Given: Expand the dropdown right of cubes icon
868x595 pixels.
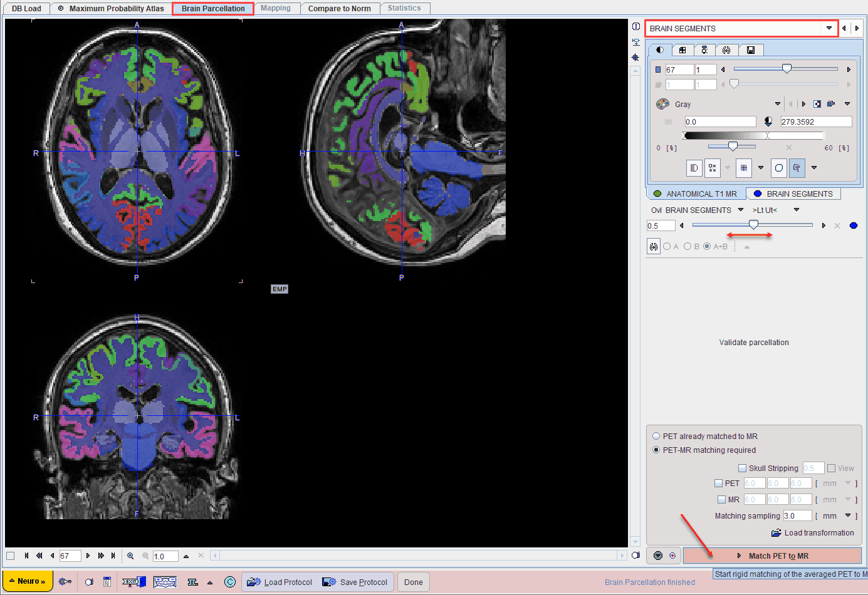Looking at the screenshot, I should pyautogui.click(x=847, y=104).
